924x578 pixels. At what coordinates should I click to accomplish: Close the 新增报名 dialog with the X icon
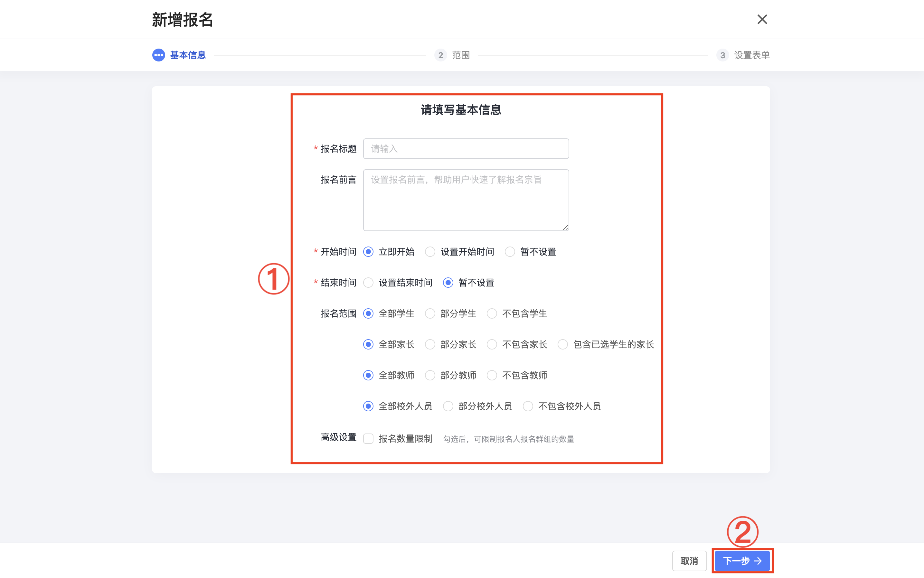click(762, 19)
